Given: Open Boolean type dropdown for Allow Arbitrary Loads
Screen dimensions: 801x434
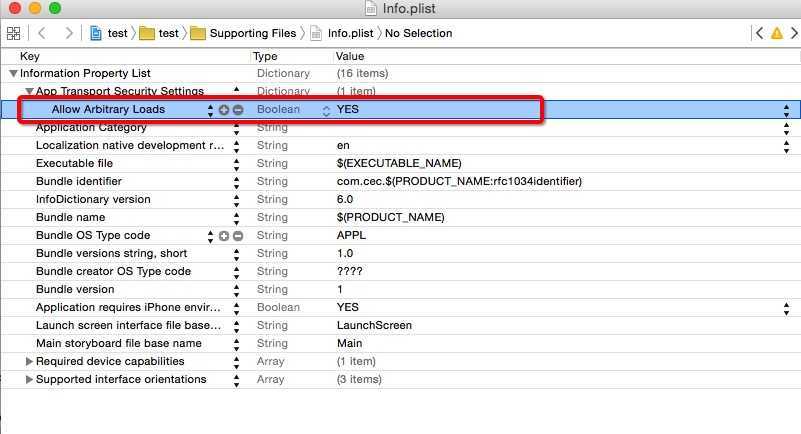Looking at the screenshot, I should tap(326, 109).
